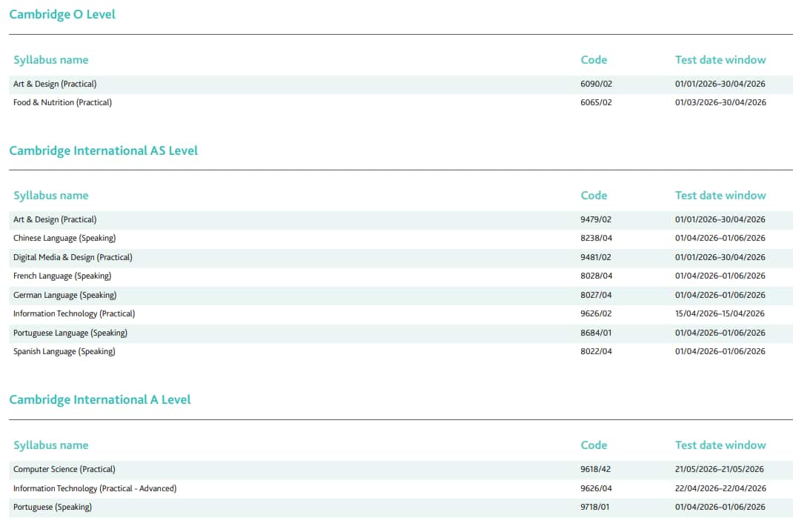Click Test date window header in A Level table
This screenshot has height=532, width=793.
[720, 445]
